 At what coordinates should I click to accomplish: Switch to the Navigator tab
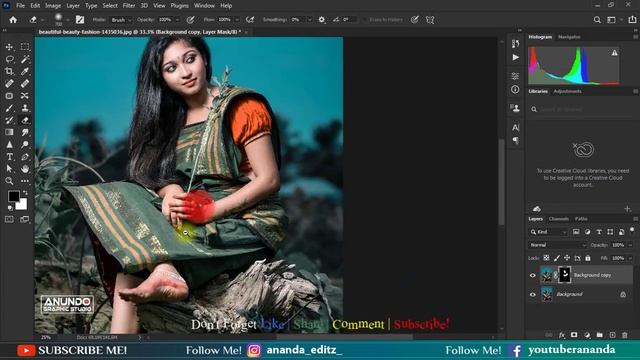pos(569,37)
